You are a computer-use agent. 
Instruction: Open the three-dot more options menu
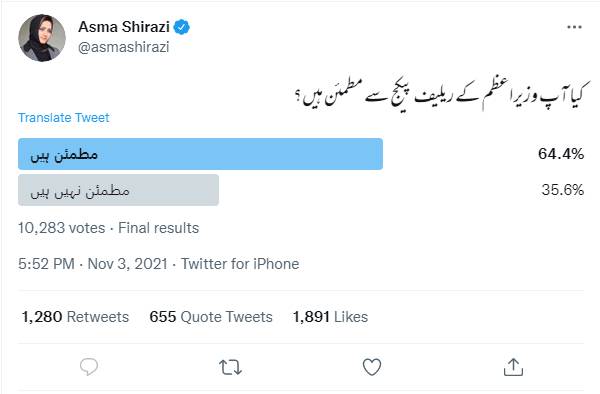click(x=574, y=27)
